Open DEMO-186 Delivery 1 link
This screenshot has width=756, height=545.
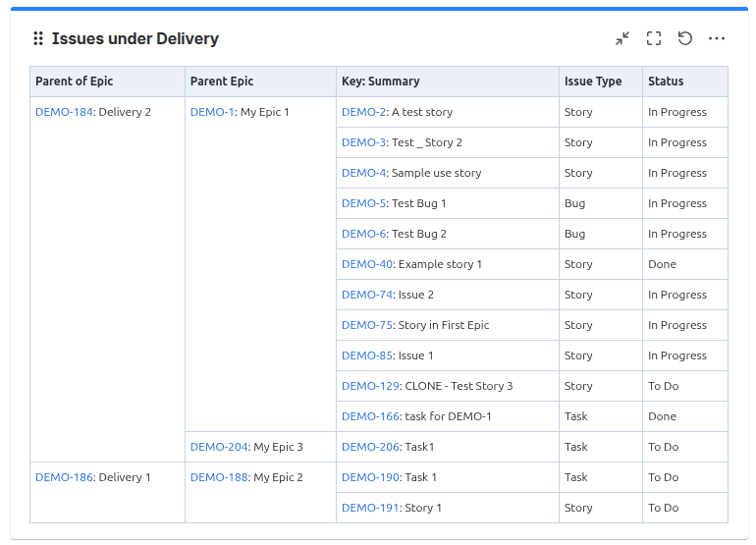click(x=64, y=477)
